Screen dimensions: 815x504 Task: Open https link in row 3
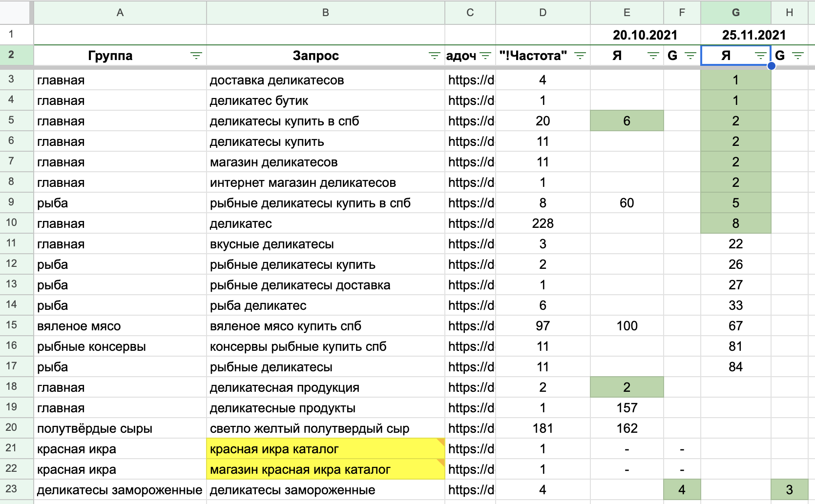tap(470, 80)
